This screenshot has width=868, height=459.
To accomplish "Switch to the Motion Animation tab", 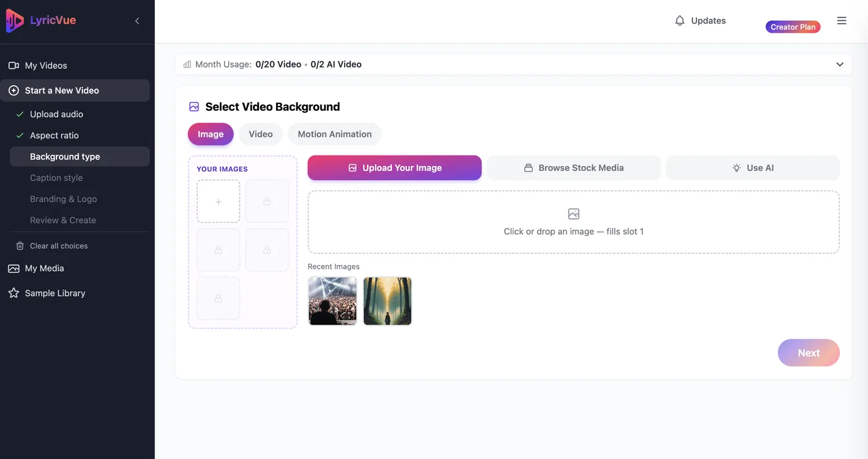I will [335, 134].
